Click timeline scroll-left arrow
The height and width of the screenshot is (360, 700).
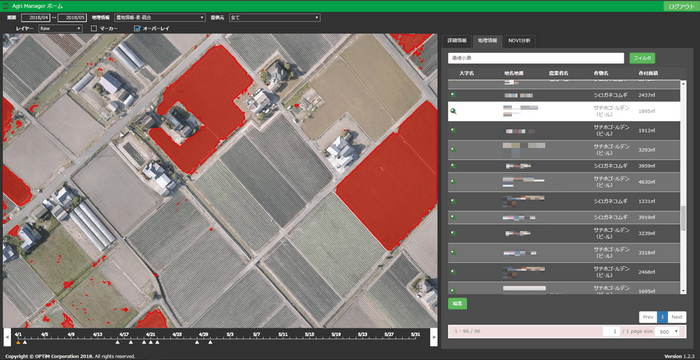pyautogui.click(x=7, y=337)
